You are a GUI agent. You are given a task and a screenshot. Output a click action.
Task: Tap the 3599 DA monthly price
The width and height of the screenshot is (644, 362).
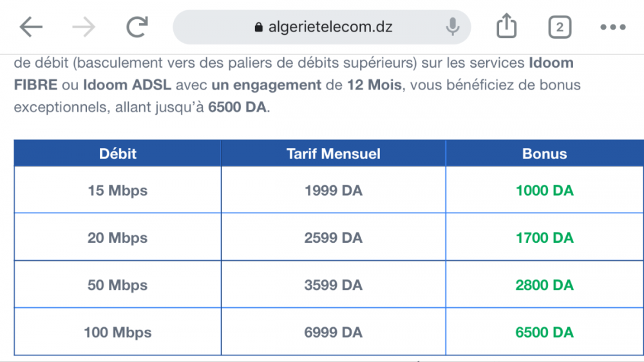[333, 285]
